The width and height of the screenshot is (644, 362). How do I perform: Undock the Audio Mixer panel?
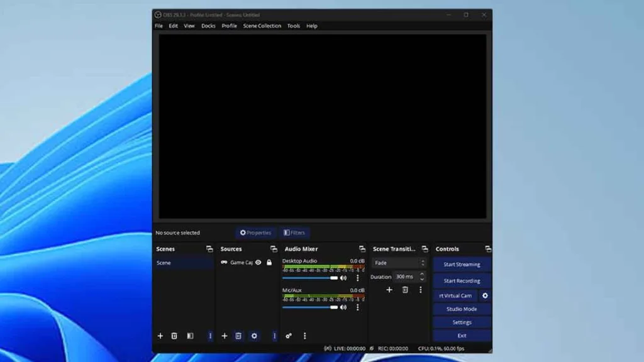[x=362, y=249]
